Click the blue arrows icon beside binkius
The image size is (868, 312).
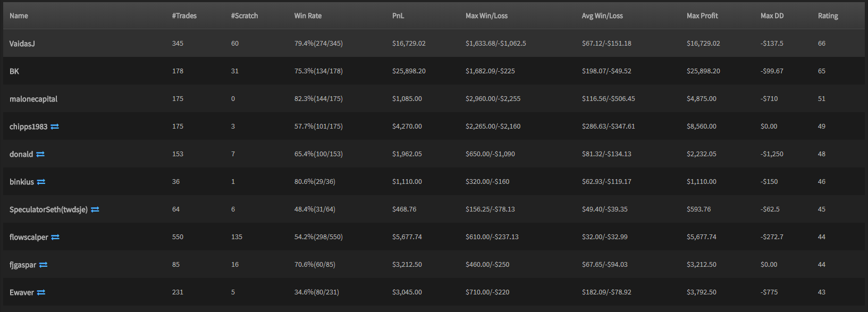[x=41, y=182]
